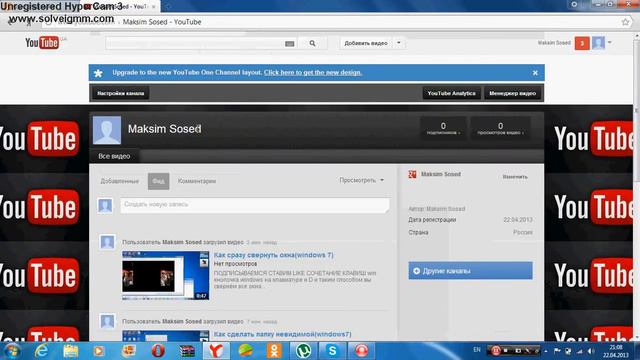640x360 pixels.
Task: Launch Opera from the taskbar
Action: click(x=158, y=351)
